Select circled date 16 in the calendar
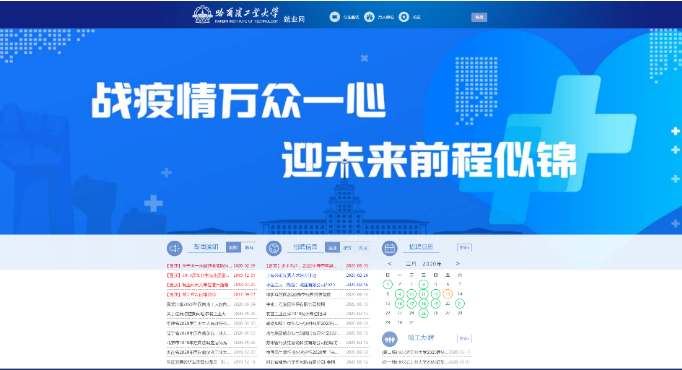 (x=399, y=303)
